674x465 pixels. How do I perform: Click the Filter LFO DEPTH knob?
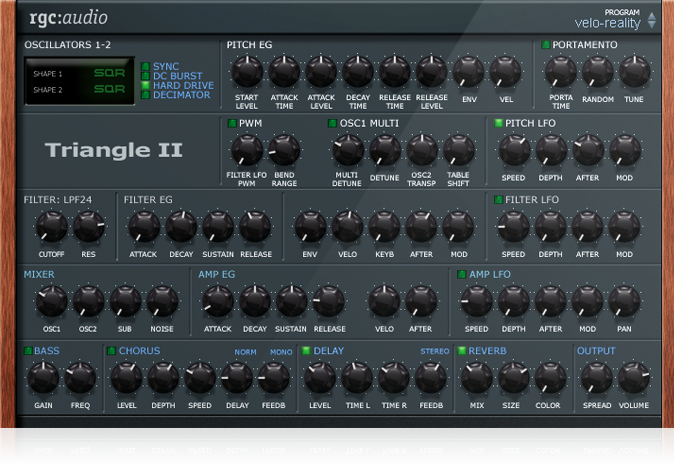tap(551, 226)
